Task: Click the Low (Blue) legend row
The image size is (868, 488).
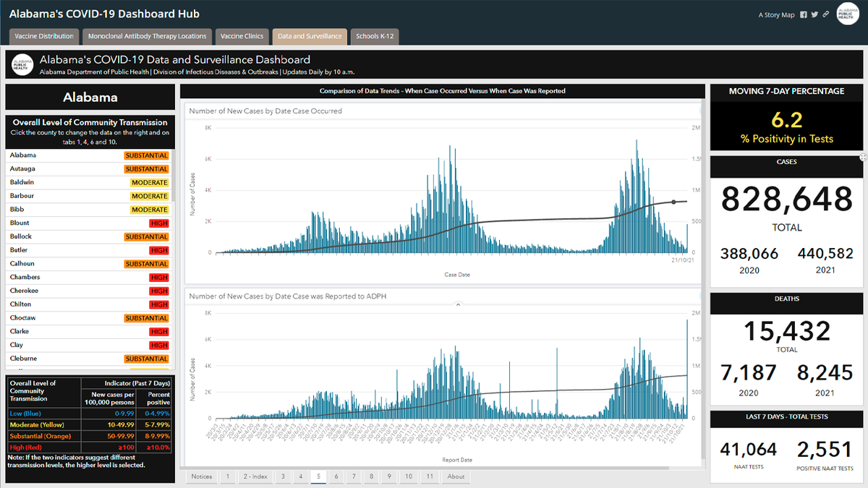Action: tap(90, 414)
